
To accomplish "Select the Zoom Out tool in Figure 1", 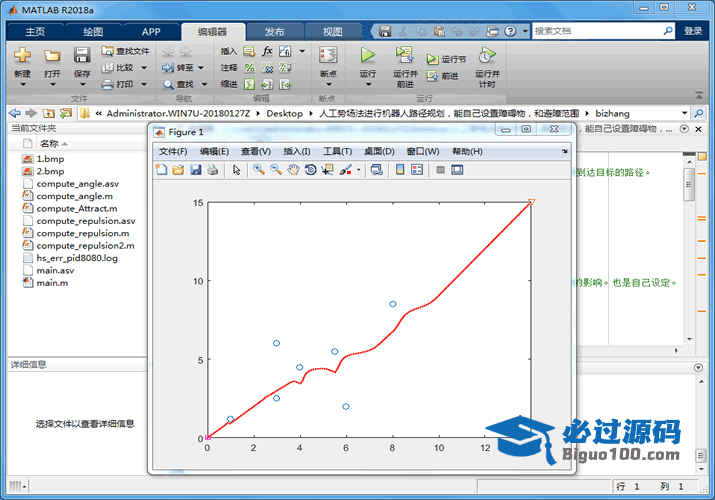I will click(x=276, y=170).
